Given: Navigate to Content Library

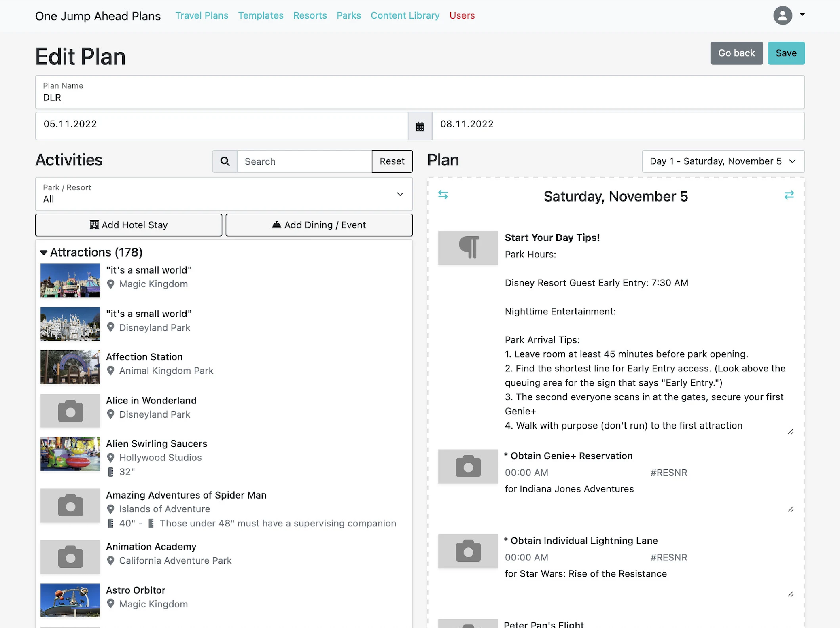Looking at the screenshot, I should [405, 15].
